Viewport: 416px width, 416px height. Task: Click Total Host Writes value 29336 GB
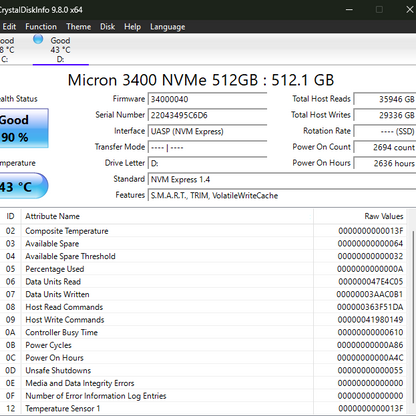click(385, 115)
